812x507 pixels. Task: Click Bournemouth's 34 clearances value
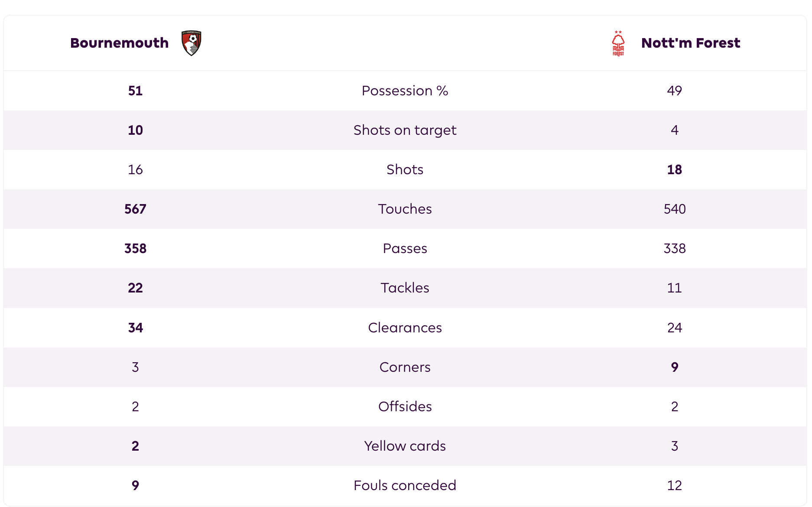click(x=135, y=328)
